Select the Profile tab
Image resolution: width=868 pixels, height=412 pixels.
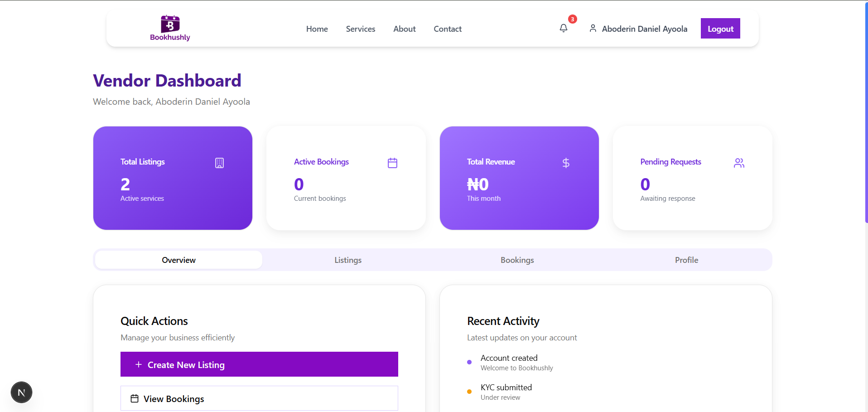[x=686, y=260]
